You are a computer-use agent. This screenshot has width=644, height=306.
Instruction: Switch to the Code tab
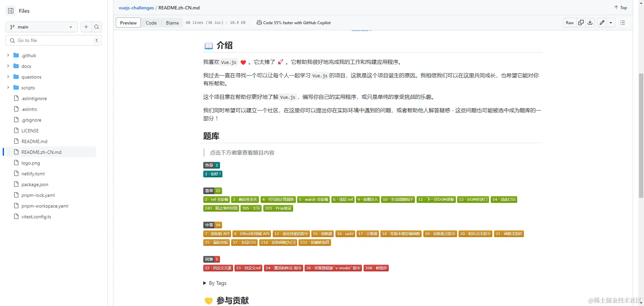[151, 23]
